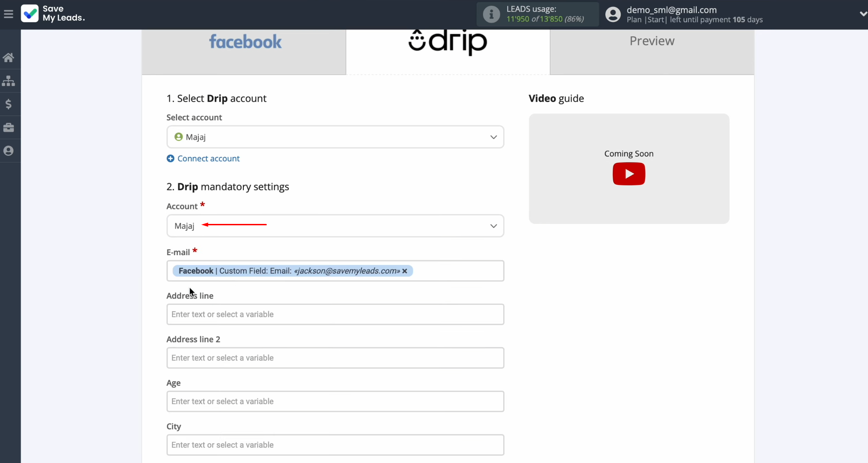Click the account avatar icon in header

[x=613, y=14]
